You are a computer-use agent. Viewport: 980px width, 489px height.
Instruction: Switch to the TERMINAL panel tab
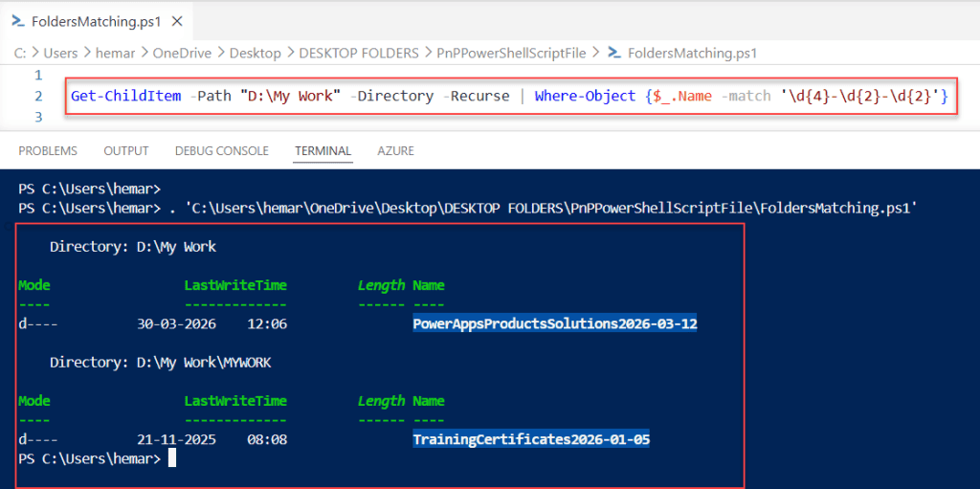323,150
